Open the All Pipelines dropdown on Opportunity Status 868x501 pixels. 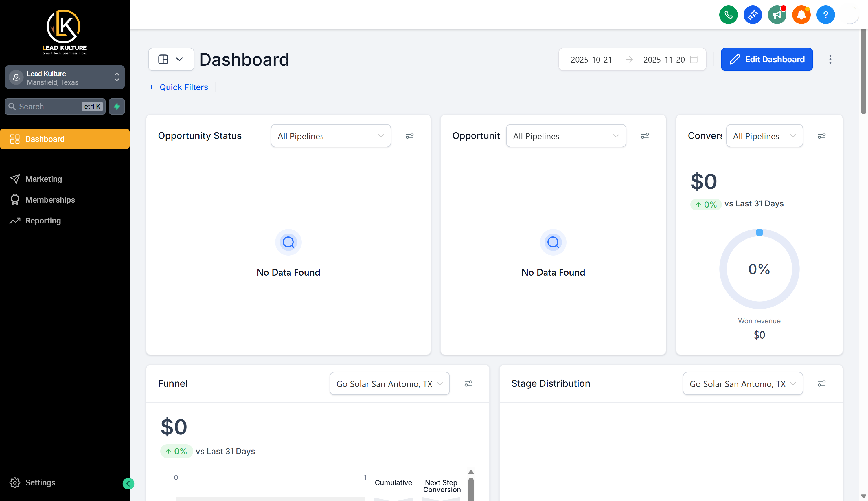330,135
